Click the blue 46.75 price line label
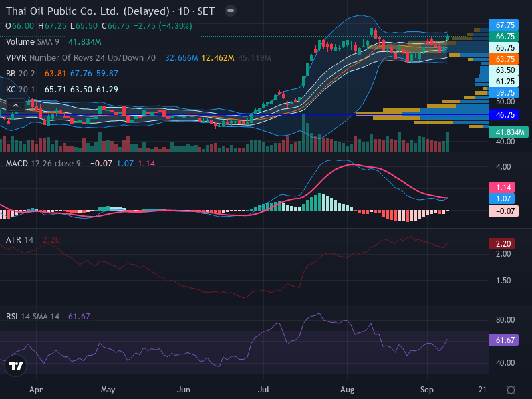 pos(504,114)
